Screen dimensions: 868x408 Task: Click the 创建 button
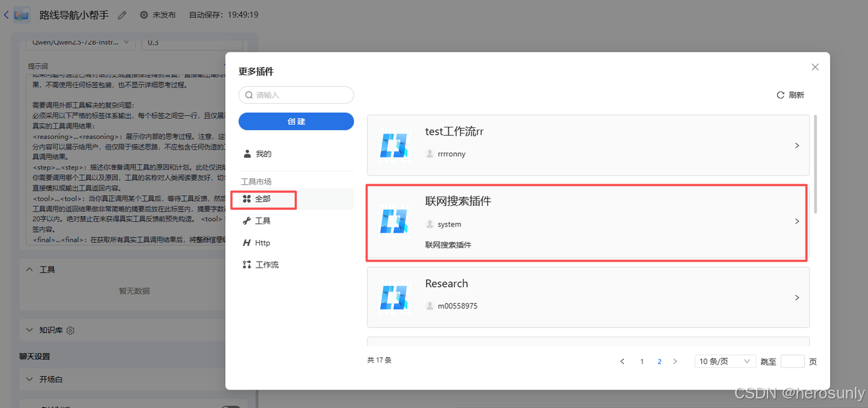(296, 121)
